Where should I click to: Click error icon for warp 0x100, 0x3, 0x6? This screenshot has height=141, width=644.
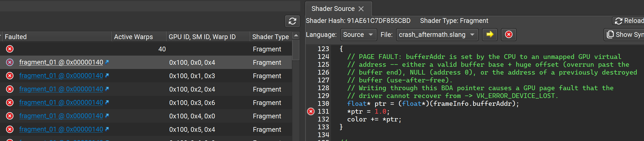(x=10, y=102)
